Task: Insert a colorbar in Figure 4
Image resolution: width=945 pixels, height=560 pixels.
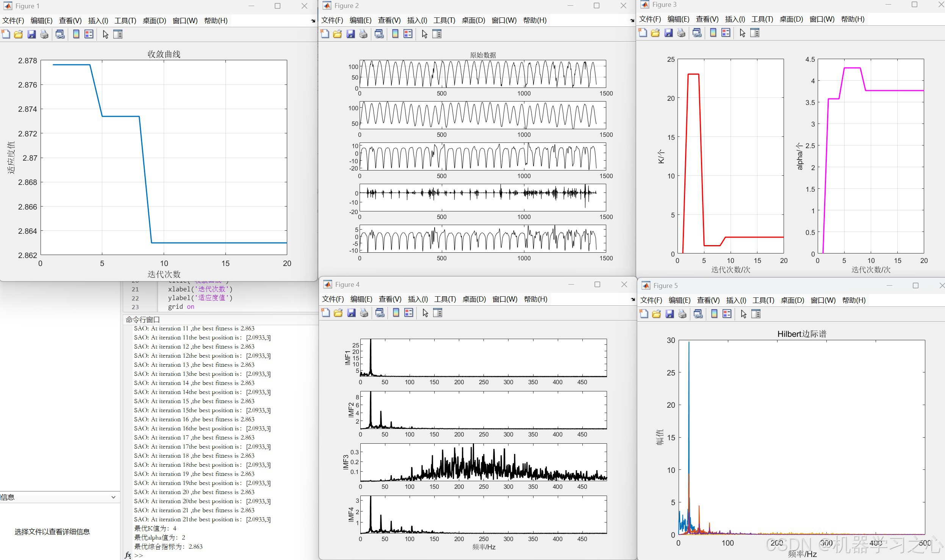Action: click(x=396, y=313)
